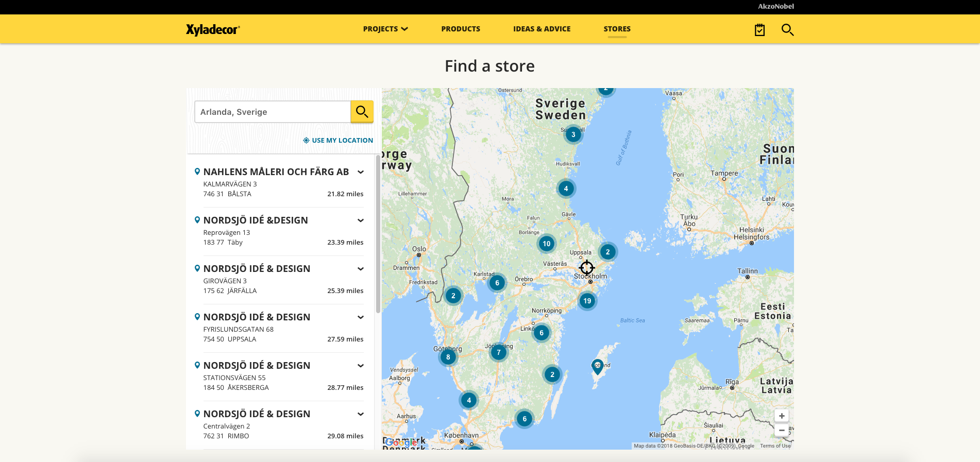Click the map cluster marker showing 19
This screenshot has width=980, height=462.
[x=587, y=301]
